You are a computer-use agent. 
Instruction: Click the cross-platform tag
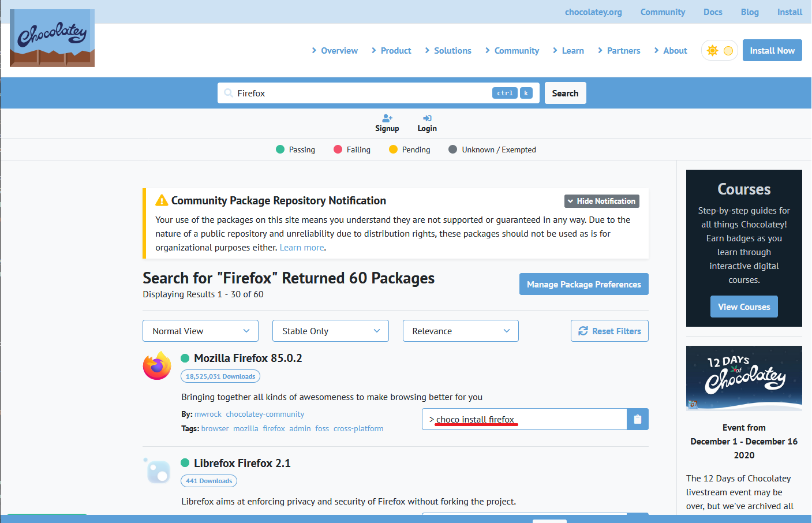point(358,428)
